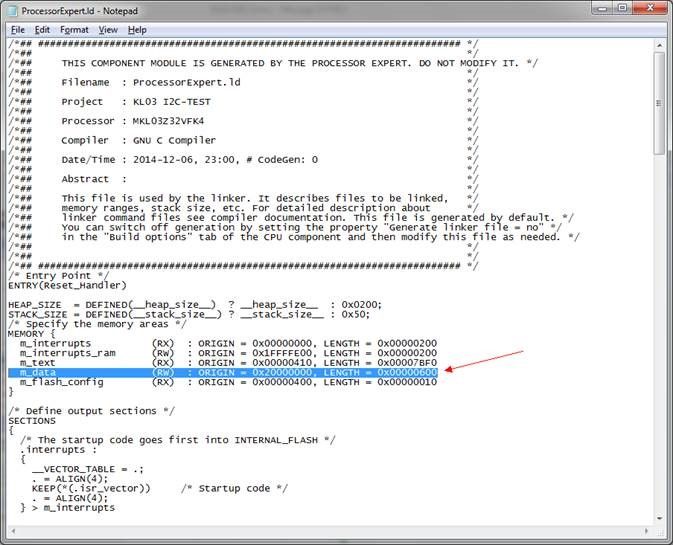The image size is (673, 545).
Task: Click the 'Processor : MKL03Z32VFK4' line
Action: [133, 121]
